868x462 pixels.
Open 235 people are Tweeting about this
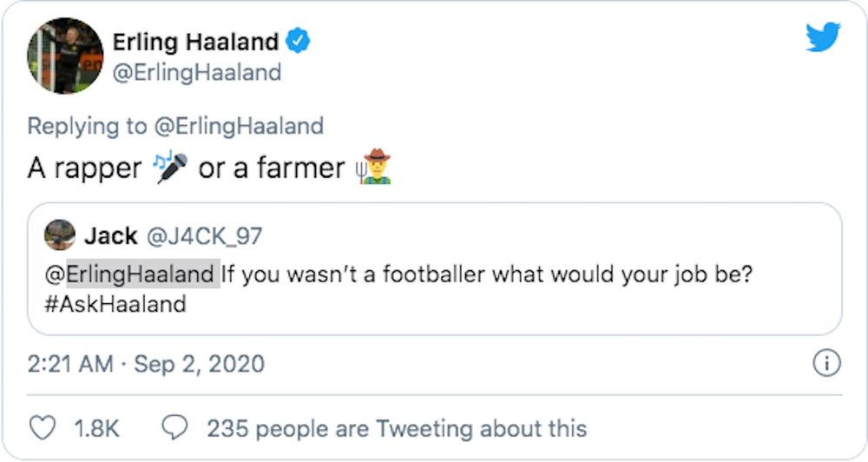(x=397, y=428)
